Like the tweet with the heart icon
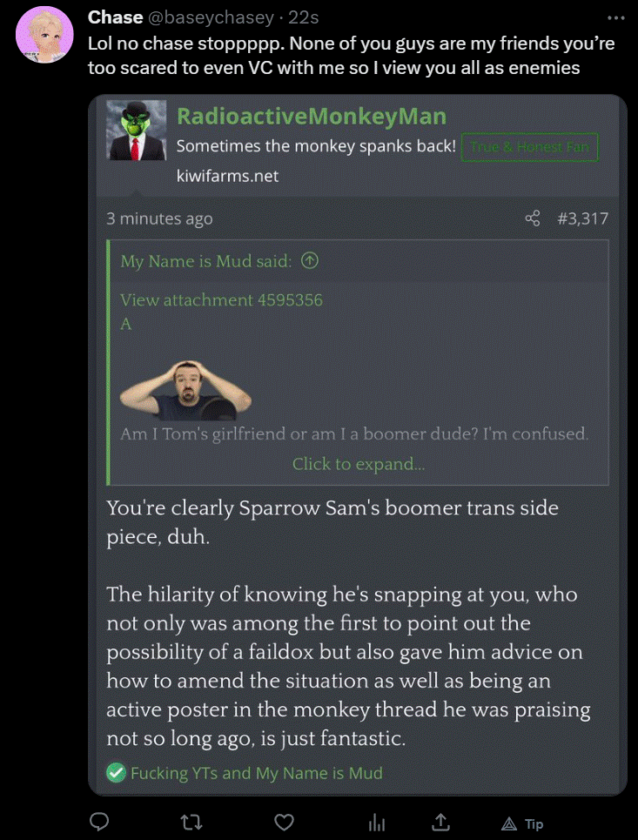Image resolution: width=638 pixels, height=840 pixels. coord(284,823)
